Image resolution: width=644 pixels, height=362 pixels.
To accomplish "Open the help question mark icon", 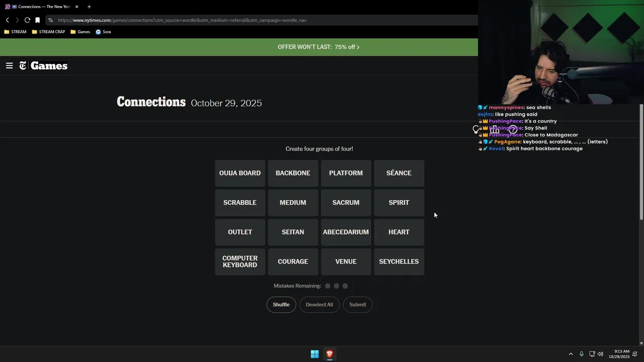I will 513,130.
